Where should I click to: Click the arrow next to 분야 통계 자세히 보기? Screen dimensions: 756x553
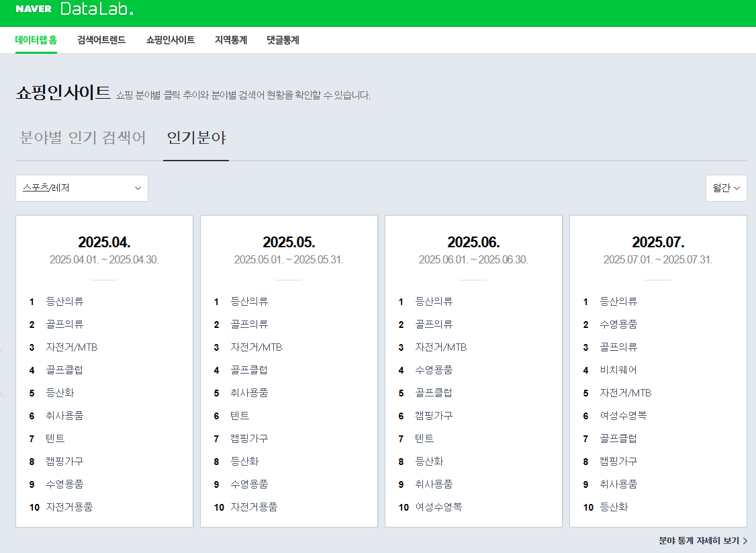pyautogui.click(x=745, y=541)
